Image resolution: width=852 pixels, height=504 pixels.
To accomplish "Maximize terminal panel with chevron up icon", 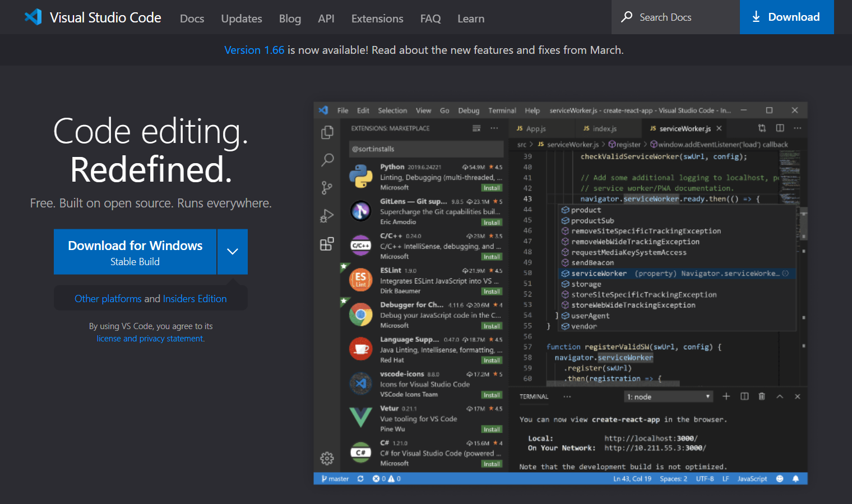I will pos(780,396).
